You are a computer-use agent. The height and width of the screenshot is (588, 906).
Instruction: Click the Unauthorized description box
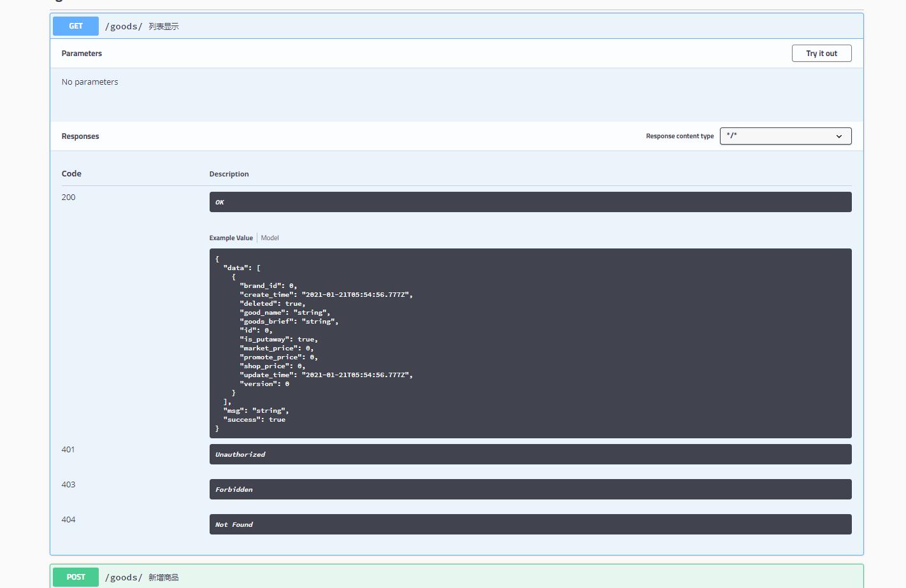pyautogui.click(x=530, y=454)
